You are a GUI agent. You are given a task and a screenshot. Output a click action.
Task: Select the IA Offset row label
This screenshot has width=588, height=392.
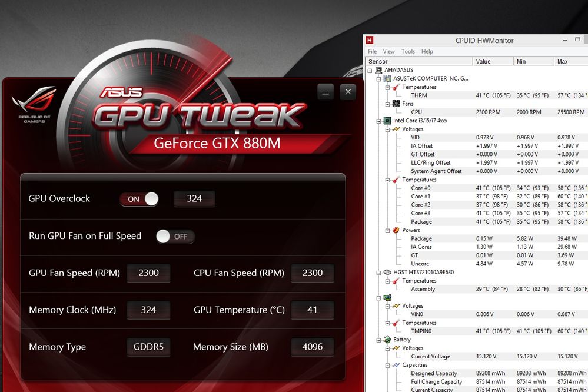click(422, 146)
